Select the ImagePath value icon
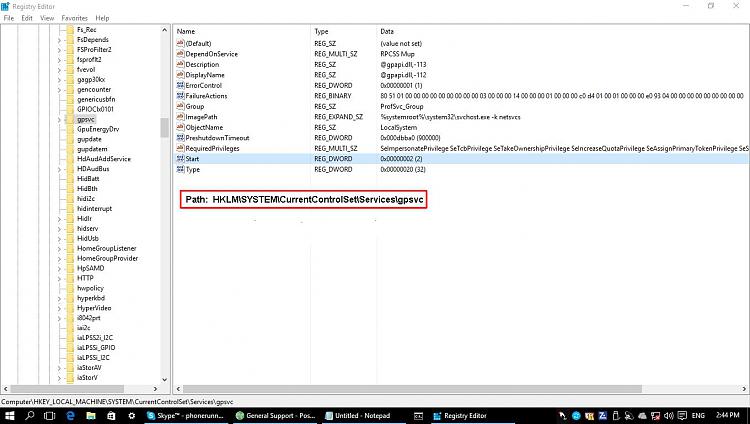Viewport: 750px width, 424px height. pos(180,117)
